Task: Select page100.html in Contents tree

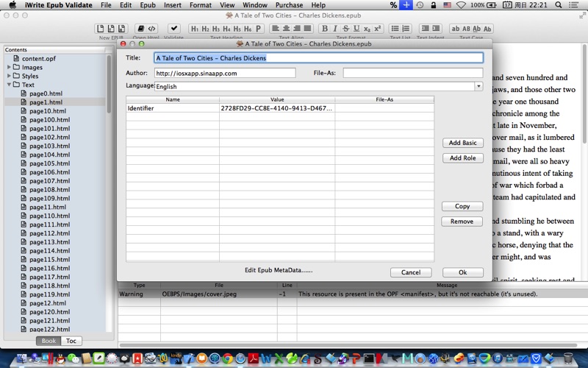Action: pos(49,120)
